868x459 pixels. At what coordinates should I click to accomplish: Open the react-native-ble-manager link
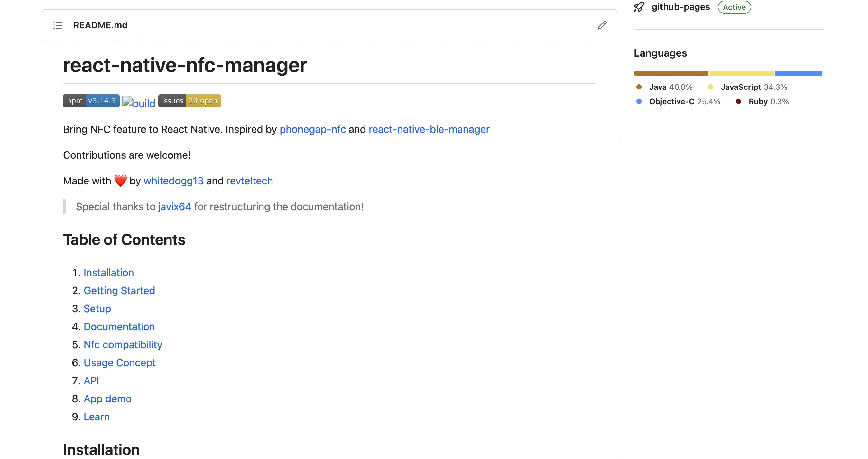429,129
